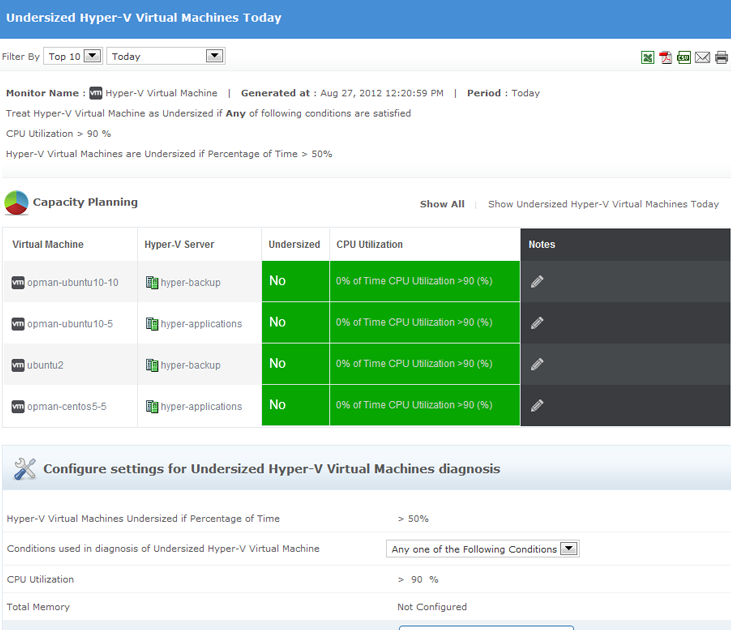
Task: Export report as CSV icon
Action: 684,57
